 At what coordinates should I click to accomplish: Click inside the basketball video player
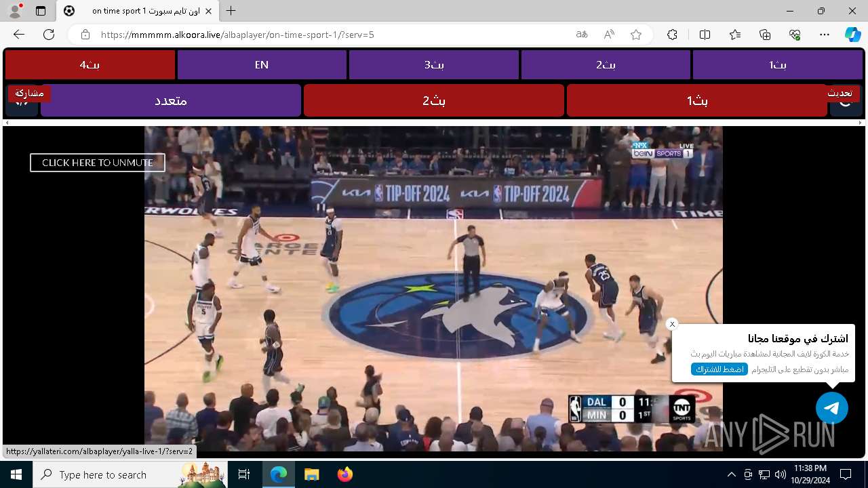433,288
